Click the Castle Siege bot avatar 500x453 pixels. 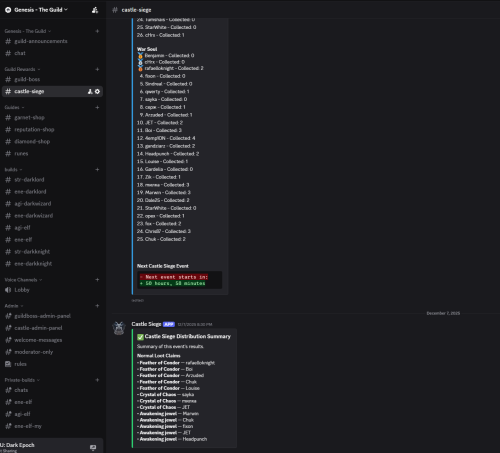[119, 328]
